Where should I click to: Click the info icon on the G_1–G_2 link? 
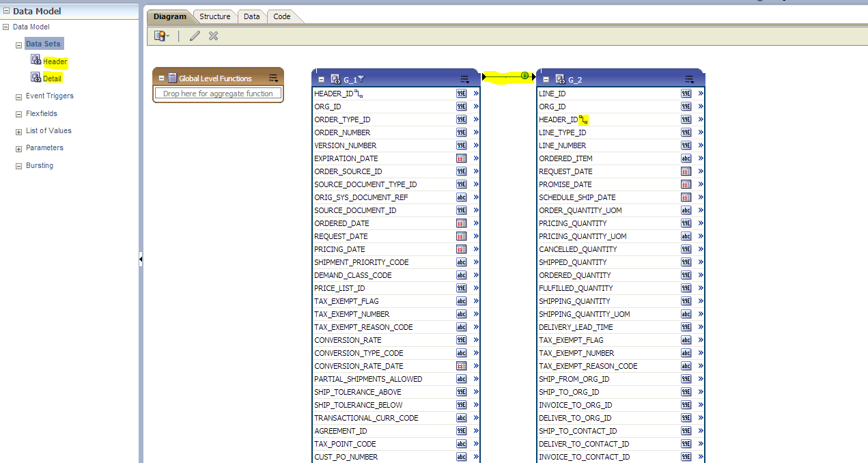coord(524,76)
